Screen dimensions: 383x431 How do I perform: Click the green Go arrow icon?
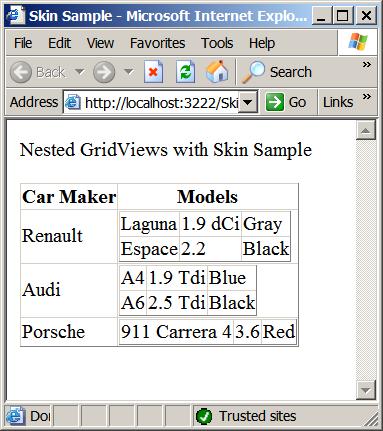tap(275, 102)
